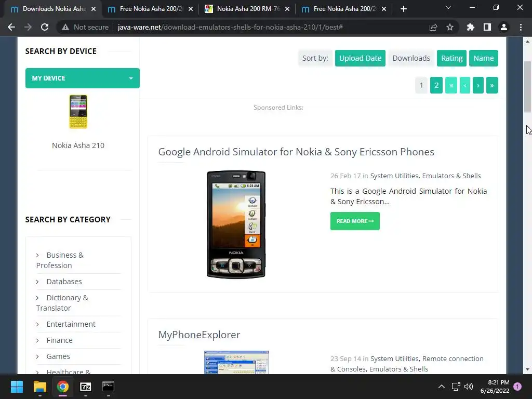Click the browser forward arrow
This screenshot has height=399, width=532.
click(x=28, y=27)
